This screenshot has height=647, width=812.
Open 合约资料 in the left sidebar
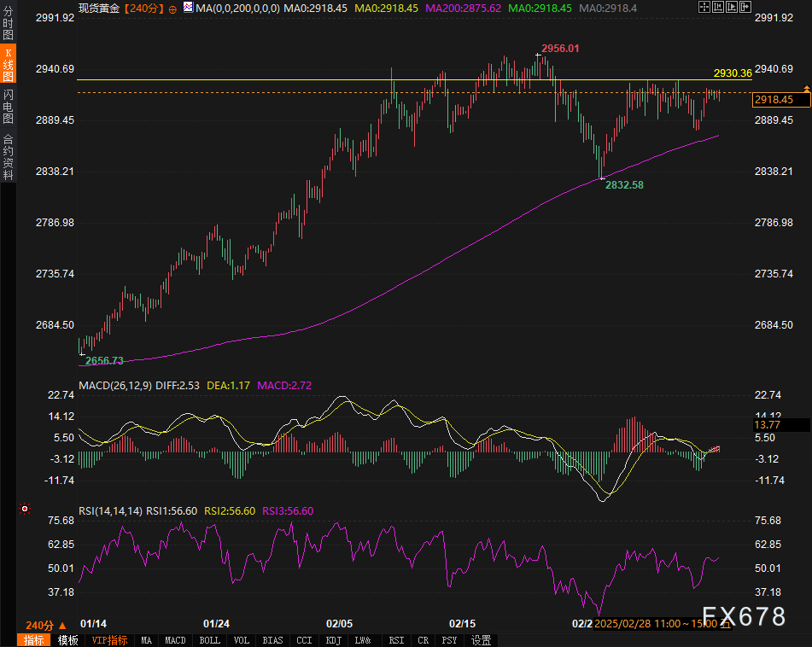coord(8,157)
